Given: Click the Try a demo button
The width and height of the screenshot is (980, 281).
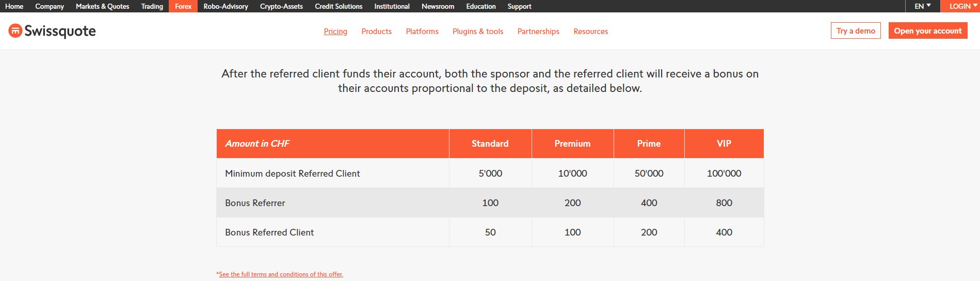Looking at the screenshot, I should (856, 30).
